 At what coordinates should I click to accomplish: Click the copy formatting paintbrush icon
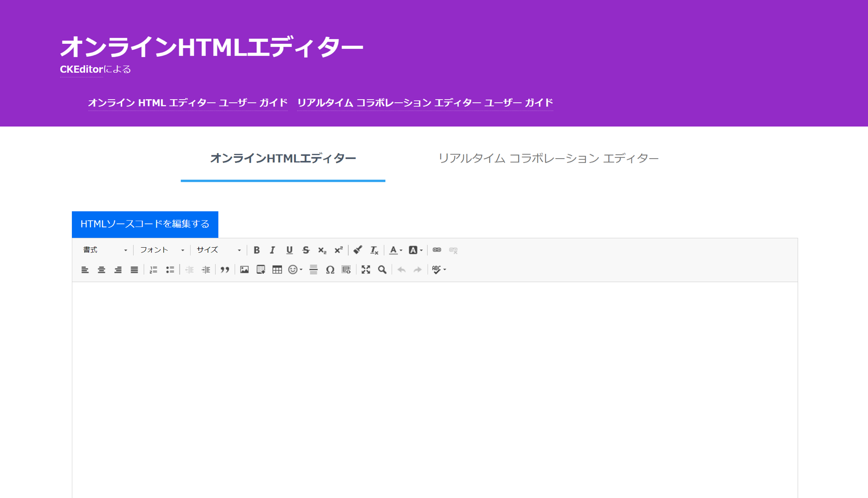[358, 250]
